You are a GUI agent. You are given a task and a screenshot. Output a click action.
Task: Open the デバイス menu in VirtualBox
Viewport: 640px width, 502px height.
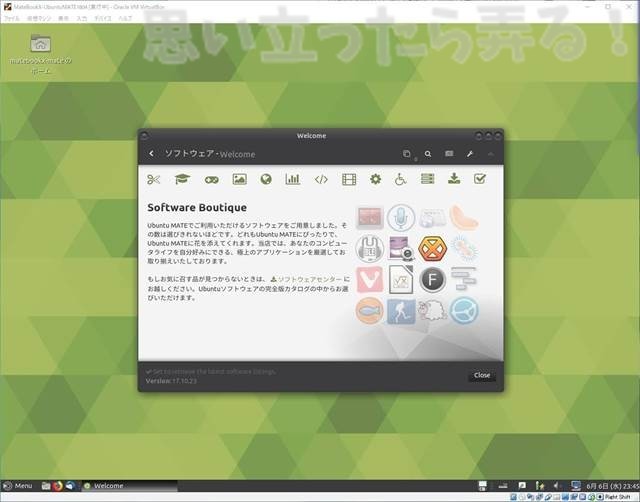pos(103,18)
